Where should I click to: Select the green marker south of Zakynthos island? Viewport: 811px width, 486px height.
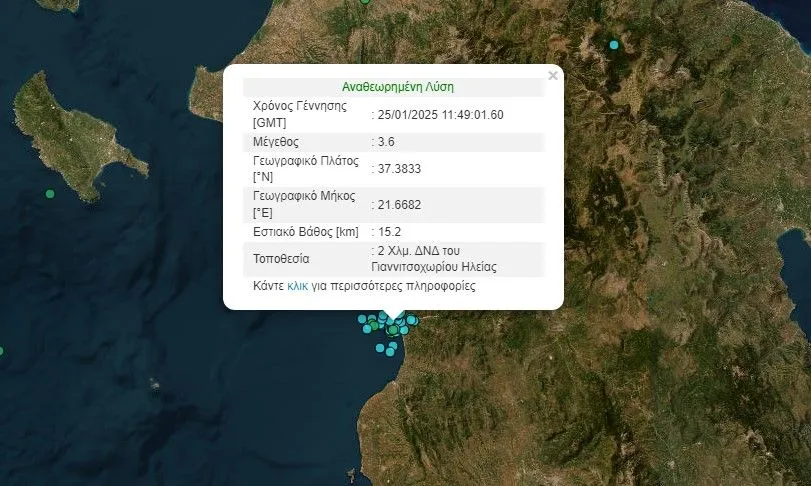tap(49, 193)
